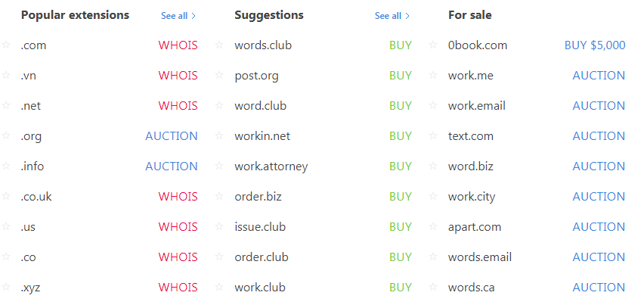Toggle favorite star for post.org
644x308 pixels.
pos(220,76)
